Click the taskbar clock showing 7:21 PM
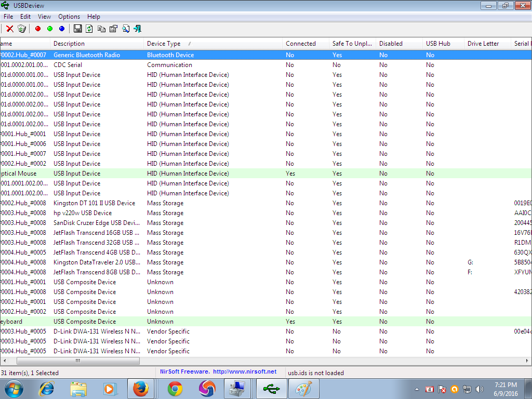This screenshot has height=399, width=532. (506, 389)
